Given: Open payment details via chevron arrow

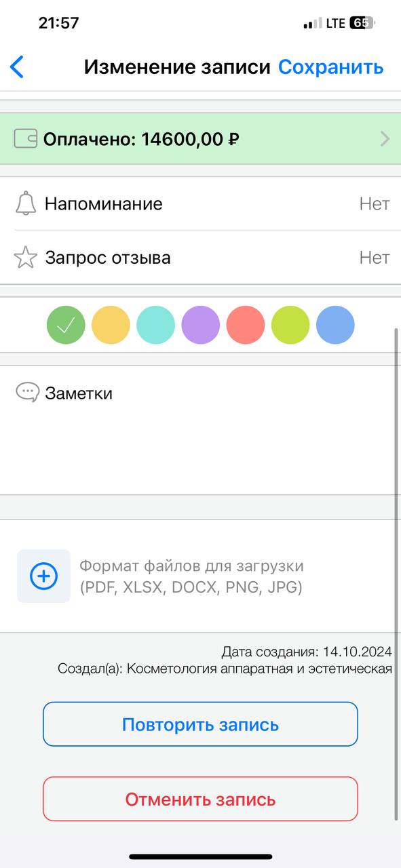Looking at the screenshot, I should pos(385,139).
